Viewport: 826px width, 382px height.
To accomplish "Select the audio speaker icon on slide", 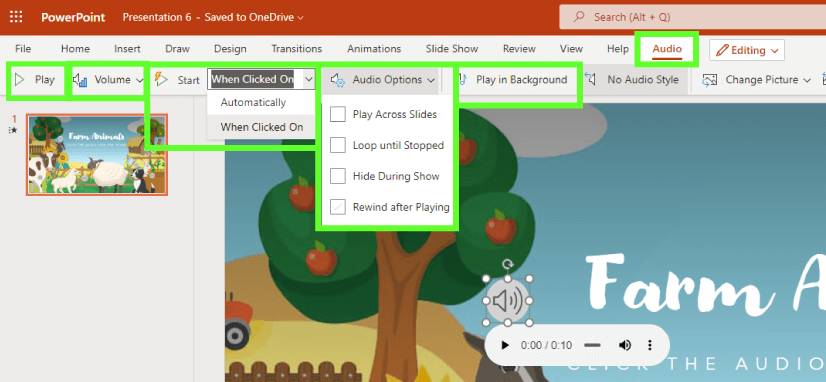I will pyautogui.click(x=507, y=301).
